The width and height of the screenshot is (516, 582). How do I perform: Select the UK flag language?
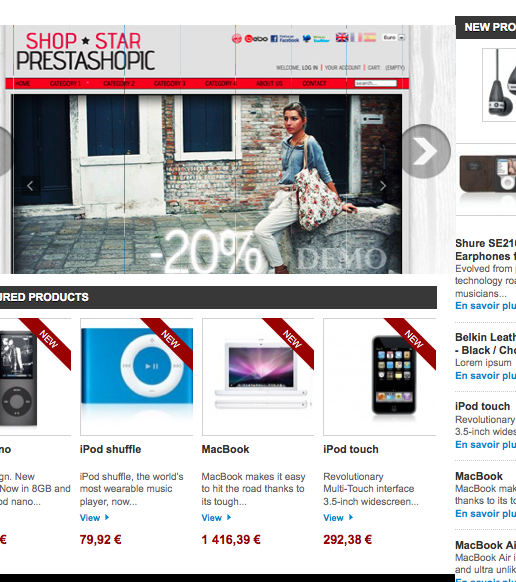click(342, 37)
